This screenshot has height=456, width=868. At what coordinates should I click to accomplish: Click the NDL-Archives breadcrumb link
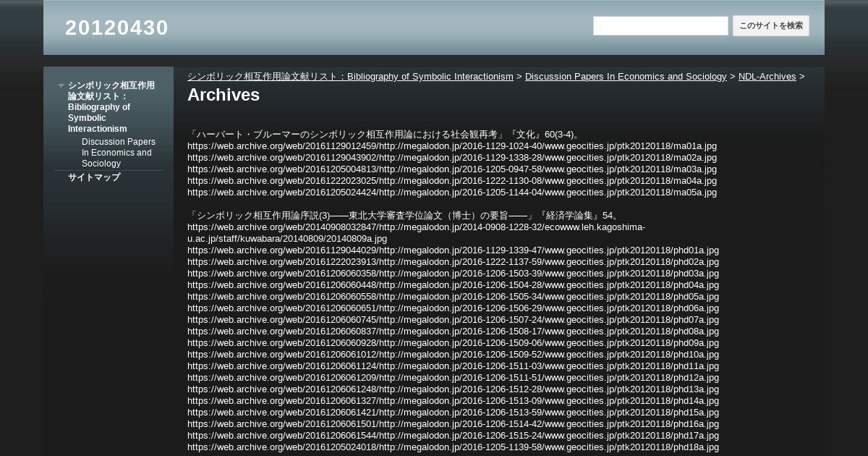point(767,76)
